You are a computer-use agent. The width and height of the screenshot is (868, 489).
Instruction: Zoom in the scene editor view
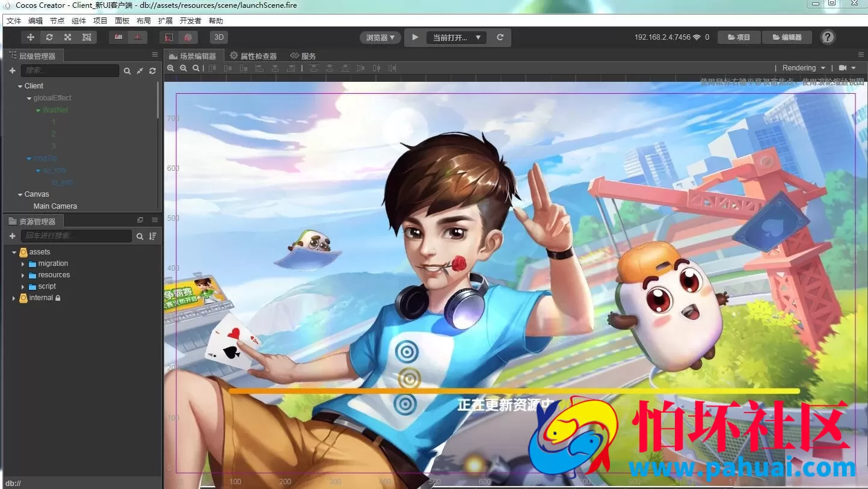click(171, 69)
